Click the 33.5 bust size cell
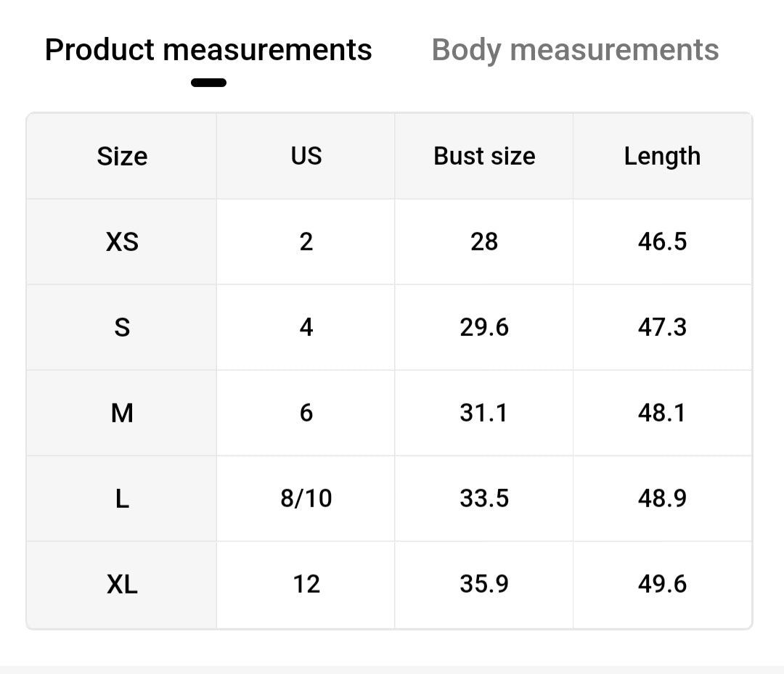784x674 pixels. [x=484, y=498]
